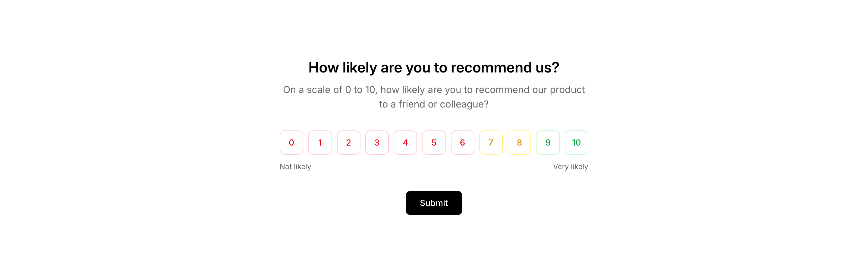Click the word "recommend" in bold heading
The width and height of the screenshot is (868, 273).
[491, 67]
